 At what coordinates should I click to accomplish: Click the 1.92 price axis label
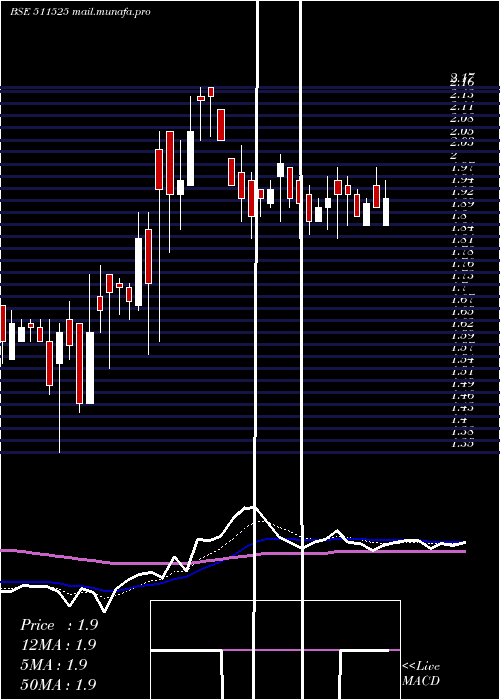pyautogui.click(x=462, y=192)
